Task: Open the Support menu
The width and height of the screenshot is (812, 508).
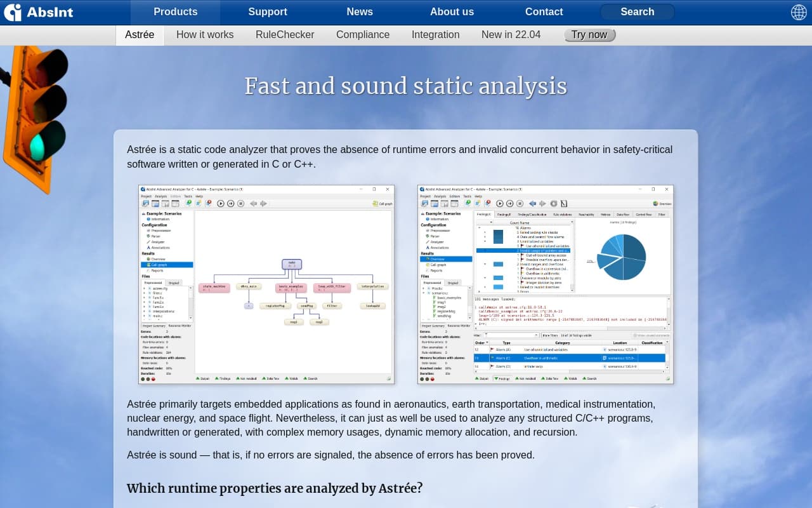Action: pyautogui.click(x=268, y=12)
